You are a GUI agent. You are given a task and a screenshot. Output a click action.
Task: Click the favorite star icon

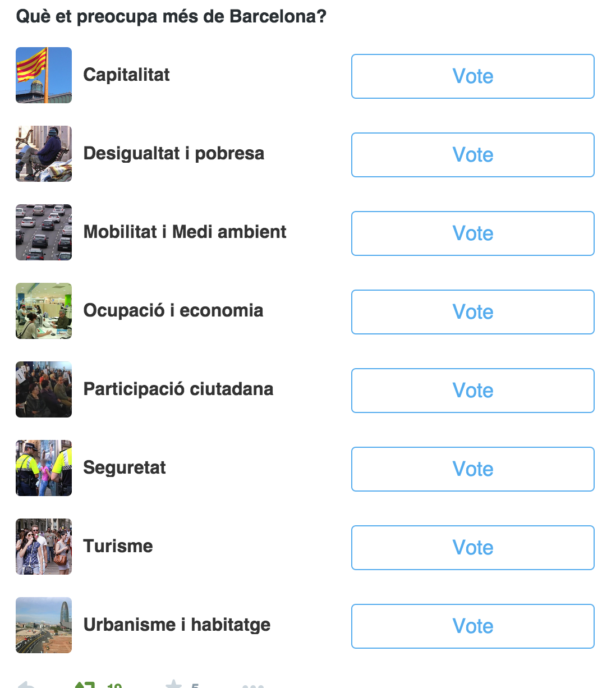[x=174, y=685]
